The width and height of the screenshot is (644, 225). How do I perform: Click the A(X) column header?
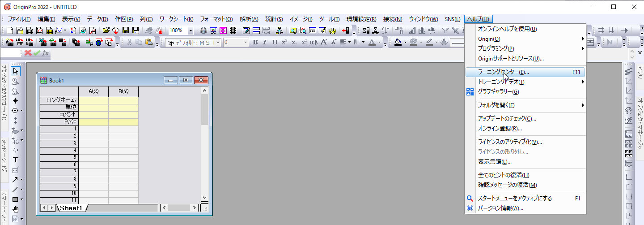[93, 91]
